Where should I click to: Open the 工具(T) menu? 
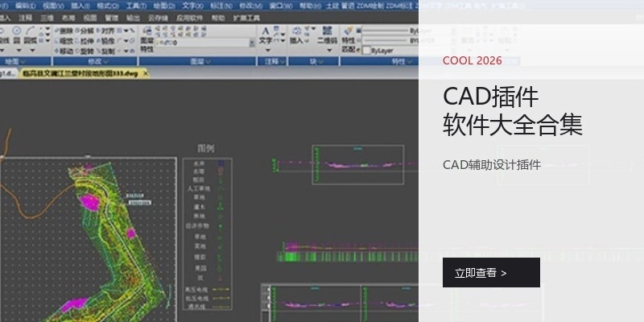click(136, 6)
